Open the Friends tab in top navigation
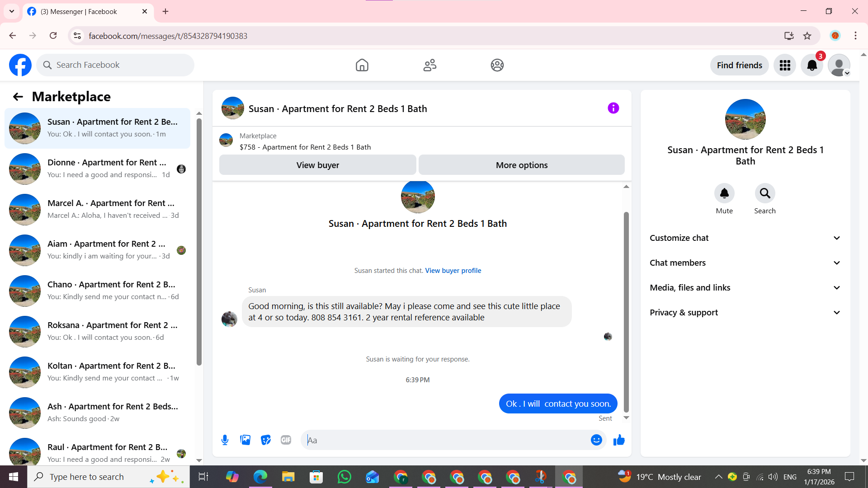This screenshot has height=488, width=868. pyautogui.click(x=429, y=66)
